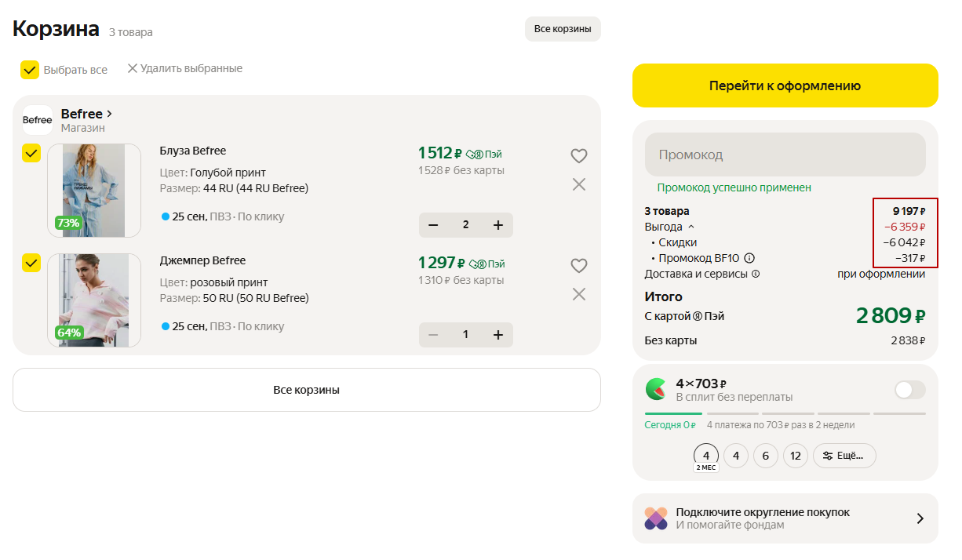
Task: Remove Джемпер Befree with X icon
Action: click(x=578, y=294)
